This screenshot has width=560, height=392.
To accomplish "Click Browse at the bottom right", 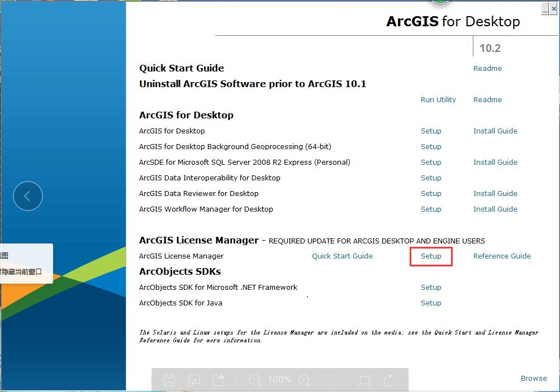I will (534, 379).
